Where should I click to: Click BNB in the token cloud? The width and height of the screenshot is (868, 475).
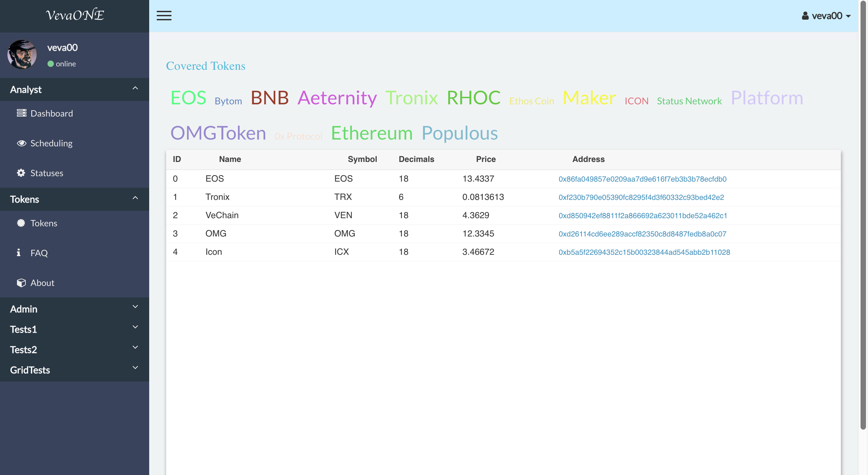(x=270, y=98)
